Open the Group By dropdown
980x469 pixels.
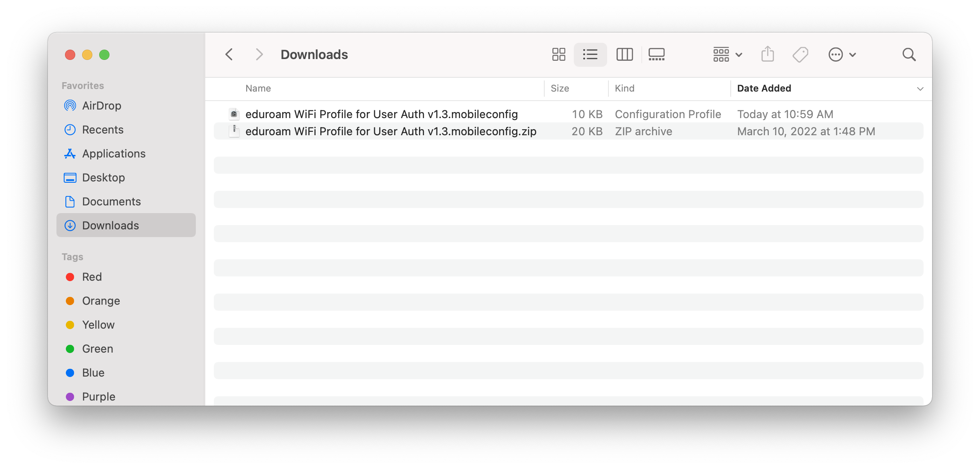tap(727, 55)
